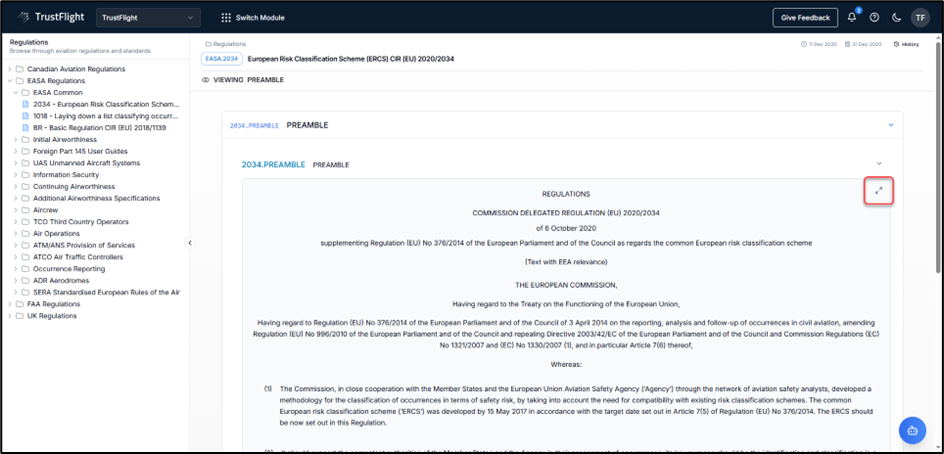The width and height of the screenshot is (944, 454).
Task: Collapse the sidebar with the arrow handle
Action: [190, 243]
